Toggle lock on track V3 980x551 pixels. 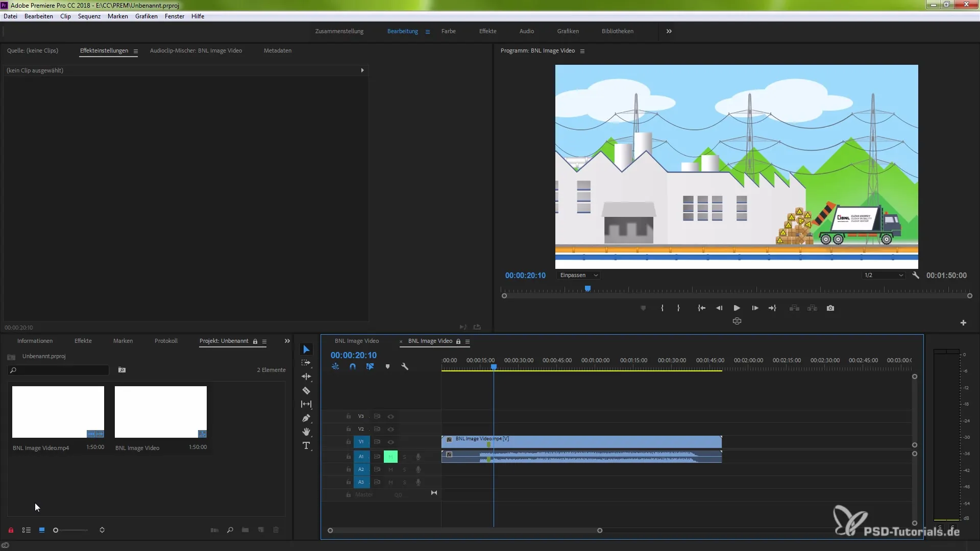(x=349, y=416)
